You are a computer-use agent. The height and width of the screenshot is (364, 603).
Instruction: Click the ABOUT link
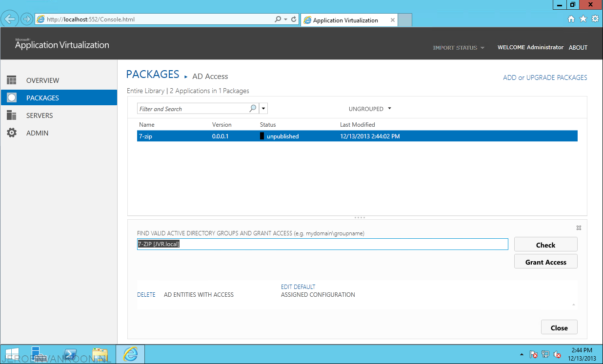(x=578, y=48)
